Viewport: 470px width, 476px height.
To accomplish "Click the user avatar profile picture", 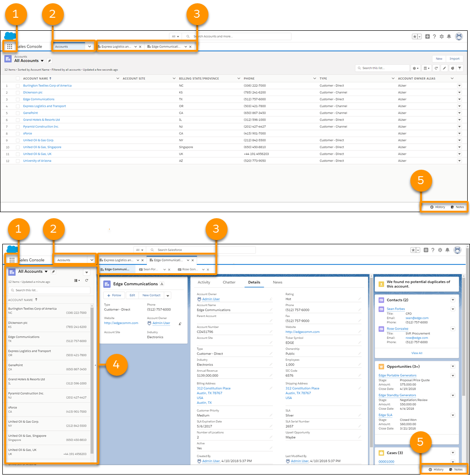I will 460,37.
